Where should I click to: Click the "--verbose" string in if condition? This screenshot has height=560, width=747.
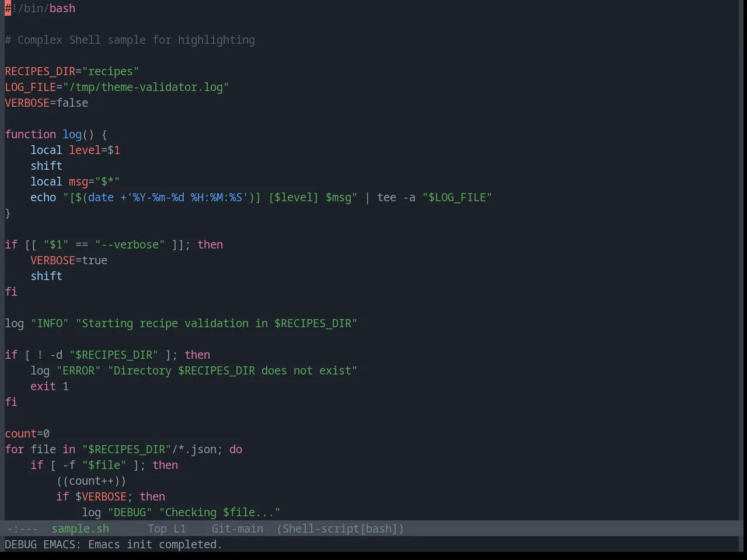(x=130, y=245)
